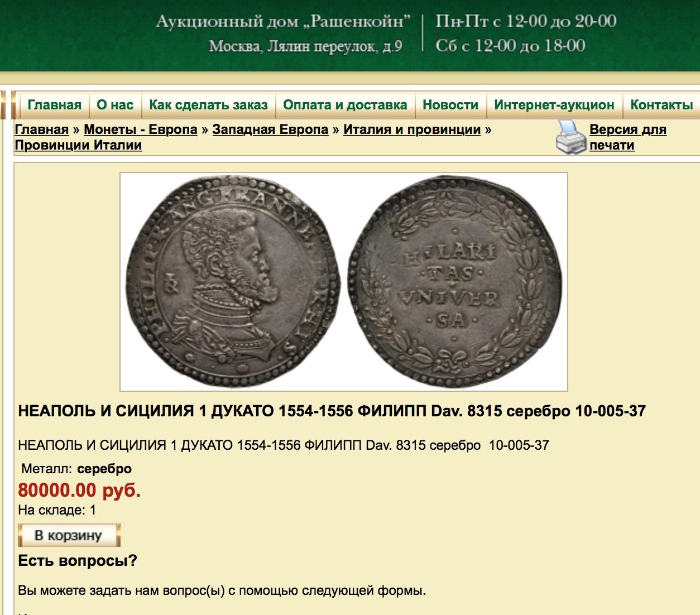Open the Главная menu item
Viewport: 700px width, 615px height.
pyautogui.click(x=55, y=105)
